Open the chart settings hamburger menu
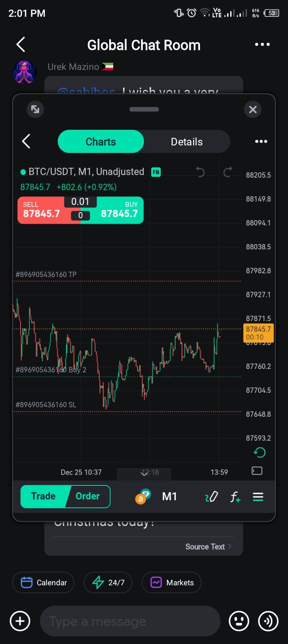 pos(258,497)
